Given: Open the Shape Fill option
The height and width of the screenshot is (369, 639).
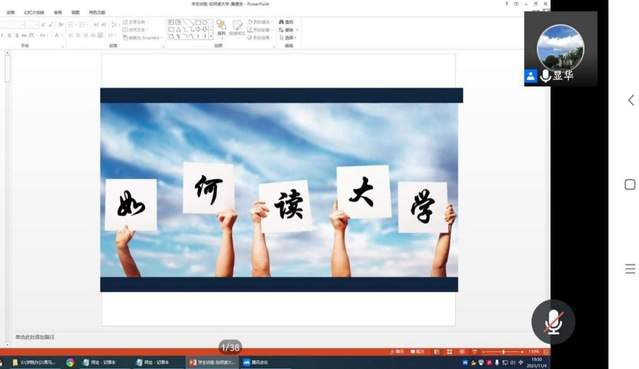Looking at the screenshot, I should [259, 22].
